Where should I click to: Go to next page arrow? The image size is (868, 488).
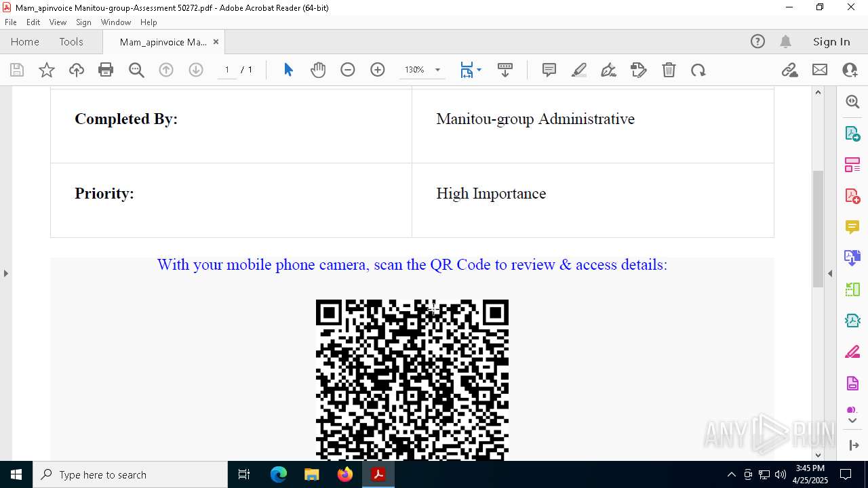196,70
